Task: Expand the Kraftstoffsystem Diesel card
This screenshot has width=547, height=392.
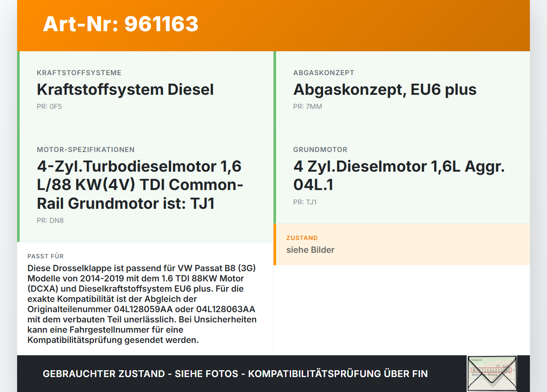Action: click(145, 90)
